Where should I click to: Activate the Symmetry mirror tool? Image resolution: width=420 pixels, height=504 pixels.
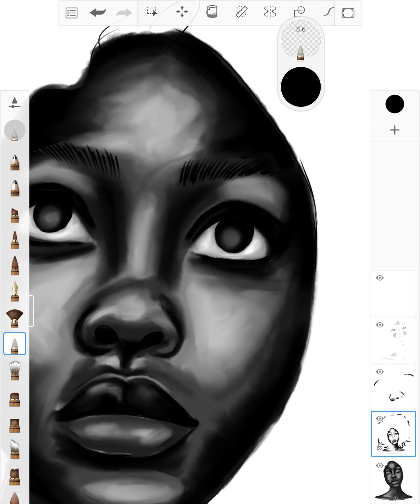coord(269,12)
